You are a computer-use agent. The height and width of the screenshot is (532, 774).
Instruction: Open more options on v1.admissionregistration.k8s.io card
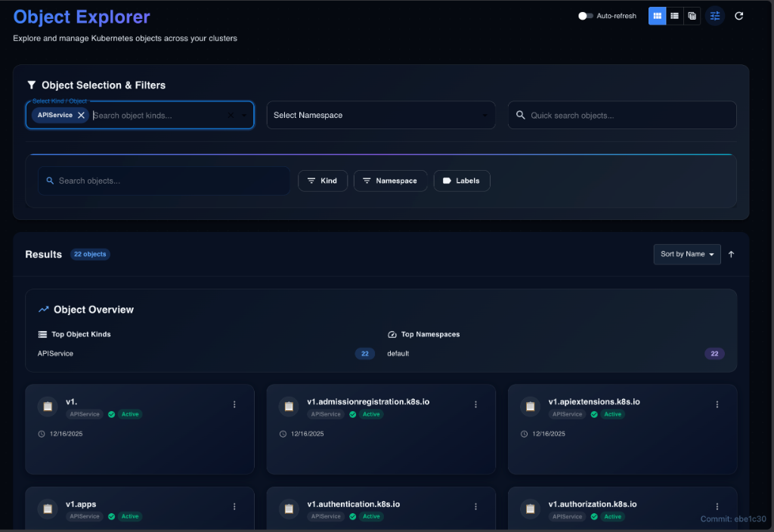point(475,405)
